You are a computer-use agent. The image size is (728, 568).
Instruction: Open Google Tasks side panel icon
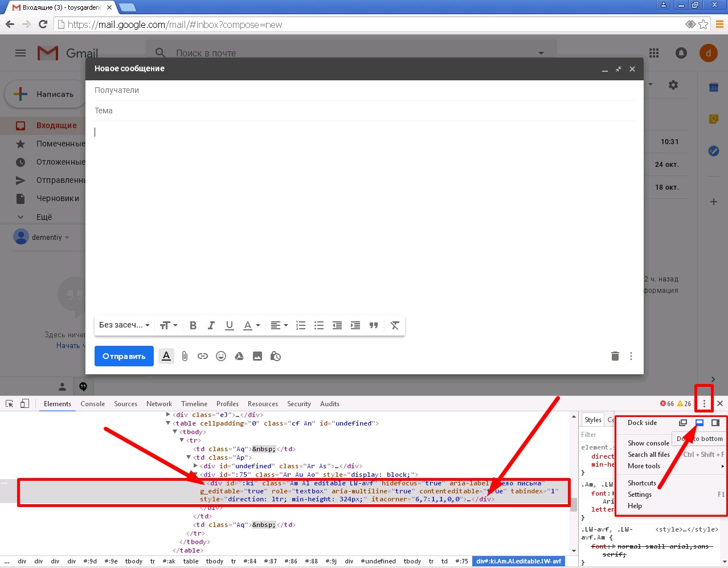click(x=713, y=151)
